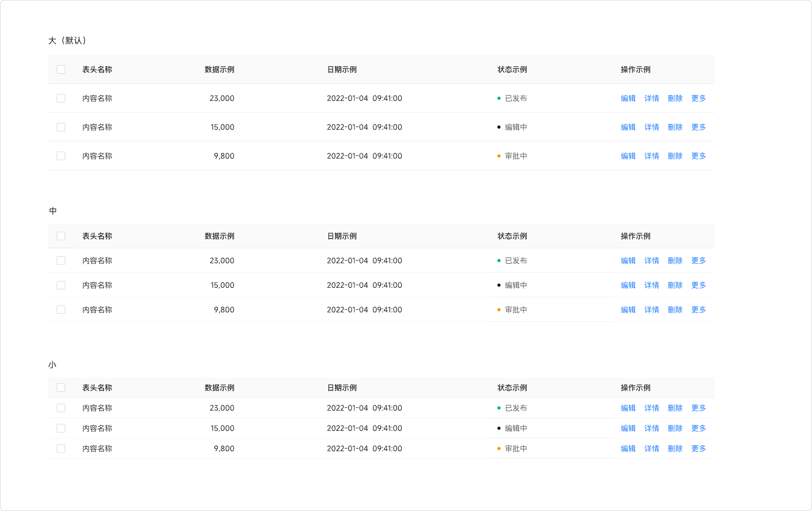Screen dimensions: 812x511
Task: Open 详情 for the 编辑中 row in the 大 table
Action: pos(652,127)
